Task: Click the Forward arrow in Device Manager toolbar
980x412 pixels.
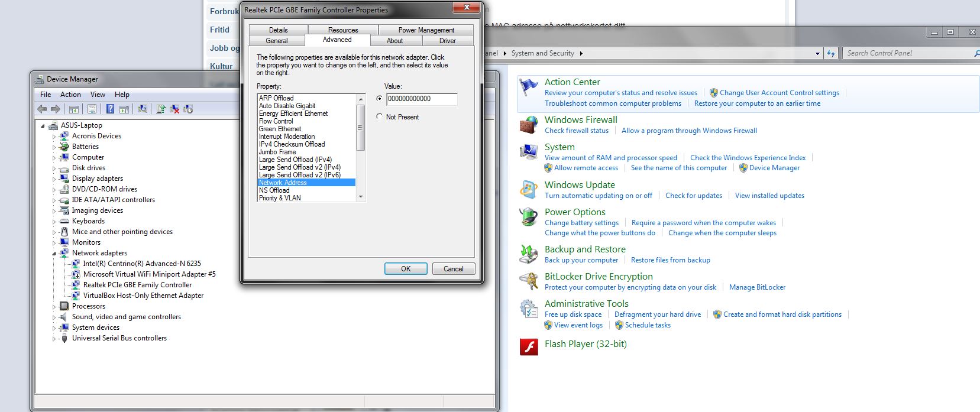Action: pyautogui.click(x=55, y=109)
